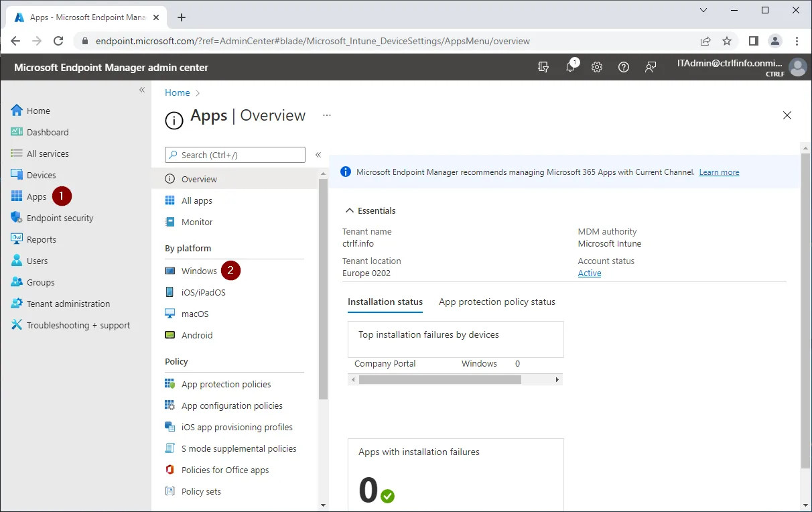Open Reports icon in sidebar
The image size is (812, 512).
tap(17, 239)
